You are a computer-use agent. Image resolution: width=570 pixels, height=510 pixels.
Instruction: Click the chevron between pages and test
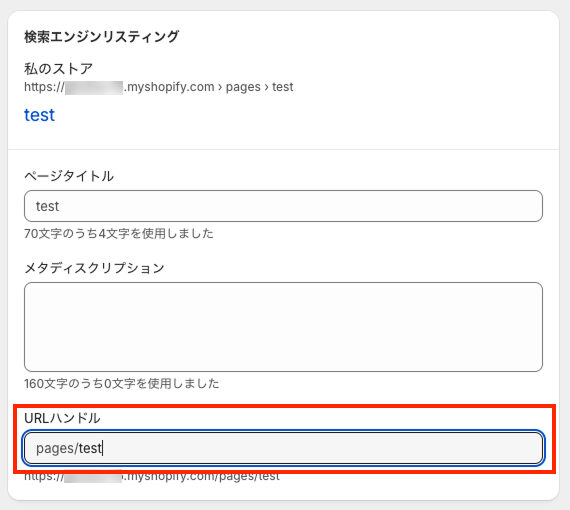click(266, 87)
